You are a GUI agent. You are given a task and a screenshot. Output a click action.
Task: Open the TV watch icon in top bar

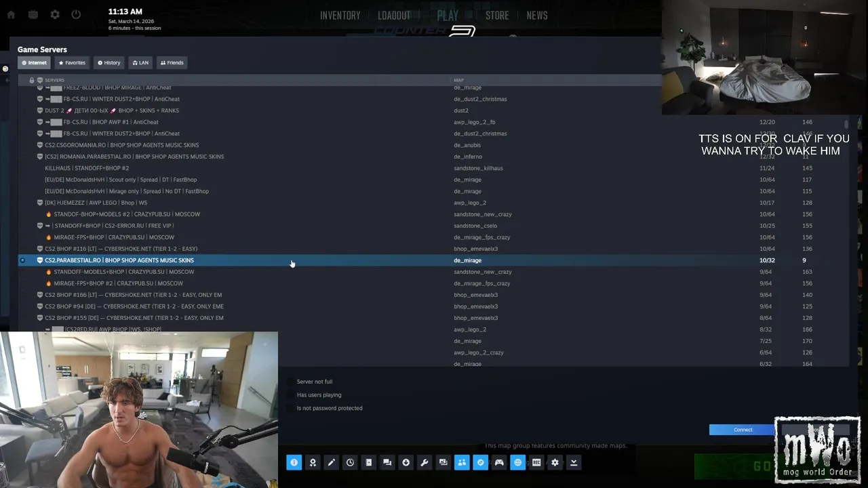pyautogui.click(x=33, y=14)
